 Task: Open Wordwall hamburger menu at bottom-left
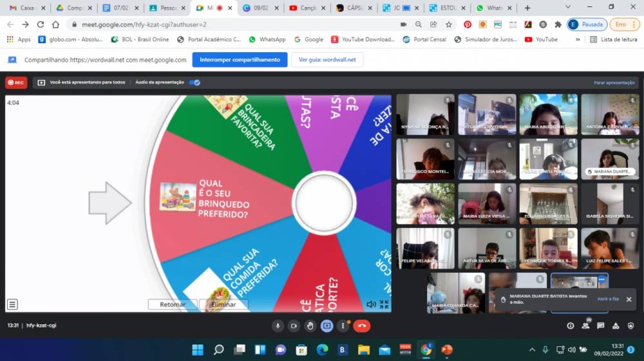13,304
